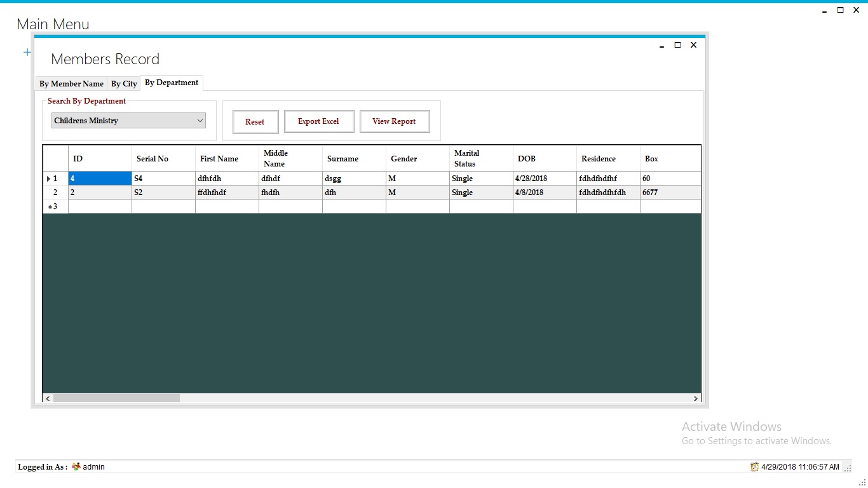
Task: Select the Surname column header
Action: [353, 158]
